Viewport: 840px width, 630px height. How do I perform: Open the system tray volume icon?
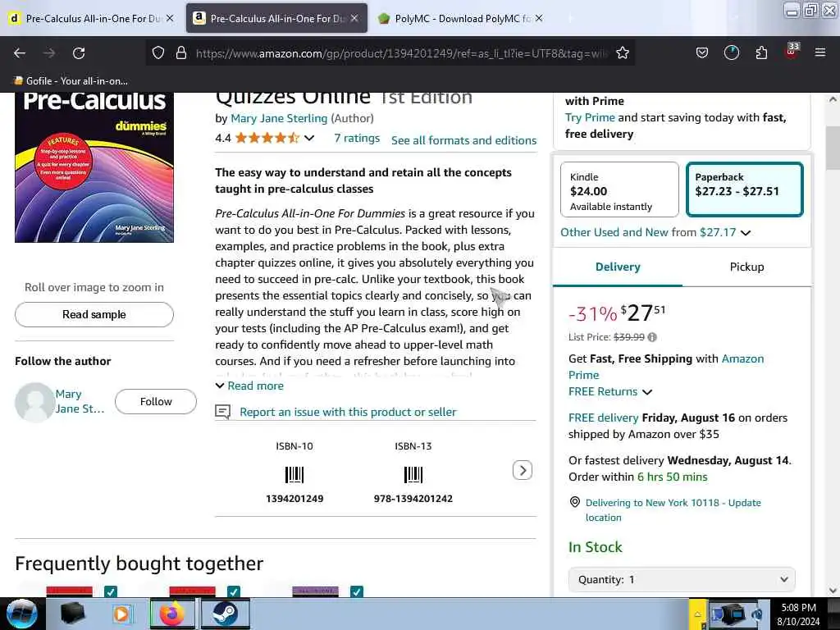pyautogui.click(x=758, y=614)
